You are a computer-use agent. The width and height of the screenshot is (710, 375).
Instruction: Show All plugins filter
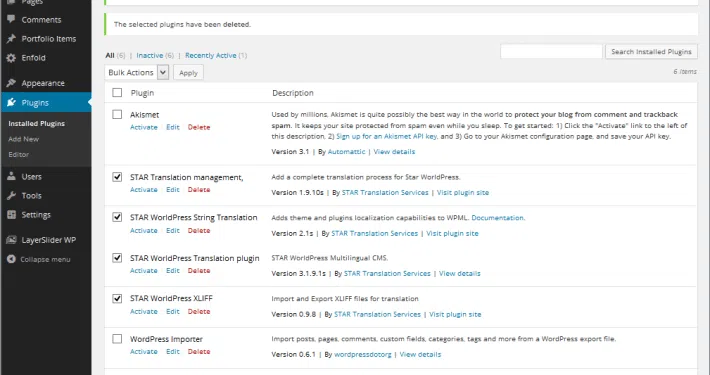tap(110, 55)
